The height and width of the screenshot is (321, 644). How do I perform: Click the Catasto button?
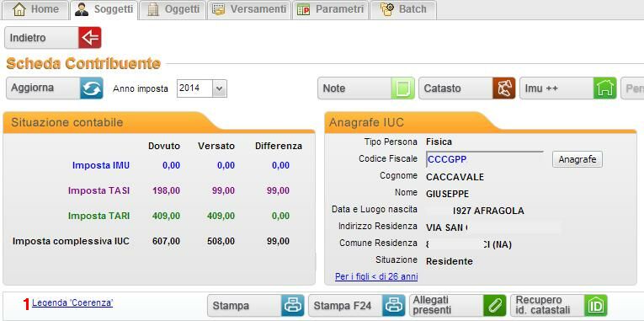pyautogui.click(x=467, y=88)
